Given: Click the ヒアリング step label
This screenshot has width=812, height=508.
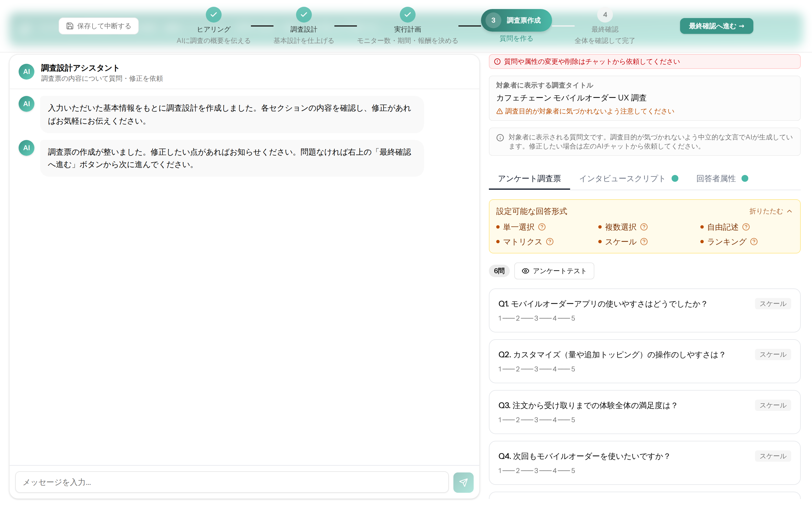Looking at the screenshot, I should tap(213, 29).
